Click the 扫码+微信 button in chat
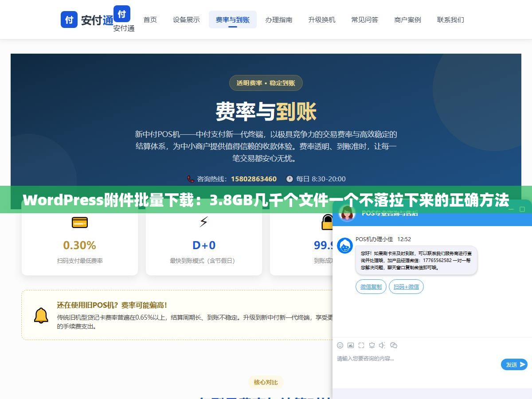 [406, 287]
